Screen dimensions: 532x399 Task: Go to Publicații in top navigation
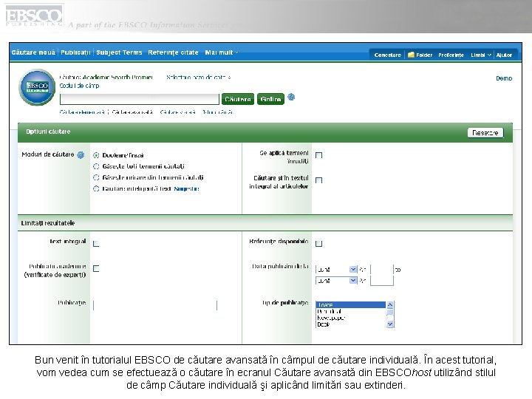point(75,52)
